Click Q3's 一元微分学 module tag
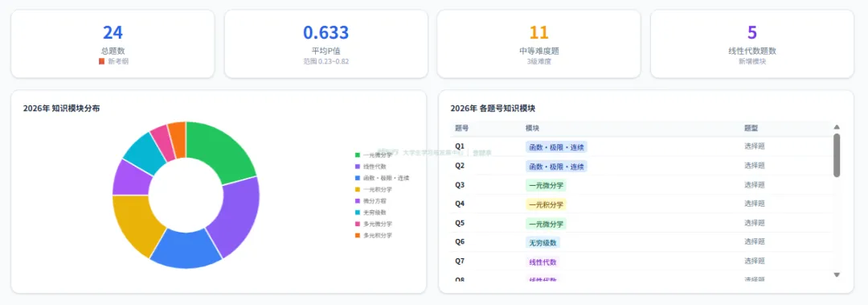The width and height of the screenshot is (868, 305). pyautogui.click(x=546, y=185)
